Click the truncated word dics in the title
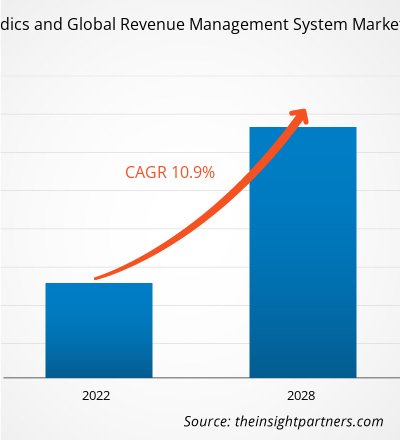The image size is (400, 440). (15, 24)
